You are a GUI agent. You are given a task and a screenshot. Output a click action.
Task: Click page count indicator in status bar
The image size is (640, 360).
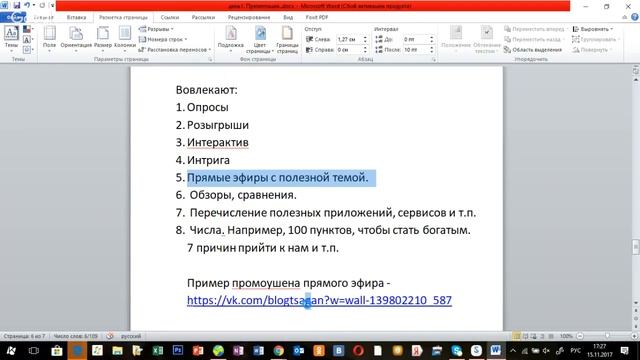(x=24, y=336)
